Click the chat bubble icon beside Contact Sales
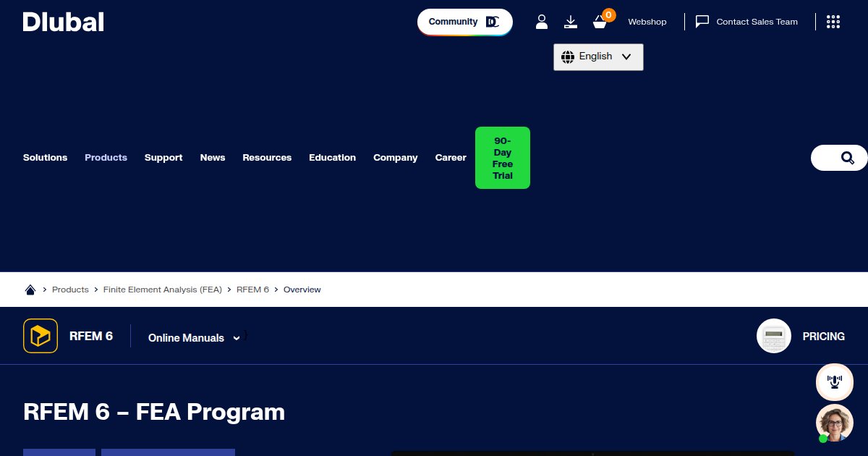The image size is (868, 456). click(702, 22)
